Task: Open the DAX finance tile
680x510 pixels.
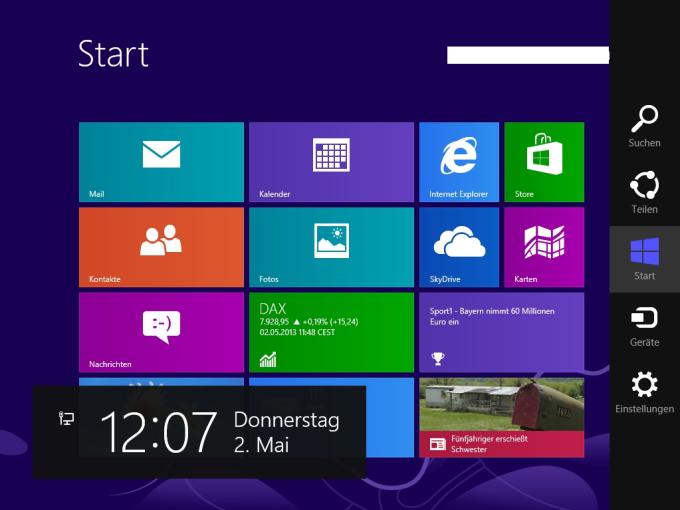Action: coord(331,332)
